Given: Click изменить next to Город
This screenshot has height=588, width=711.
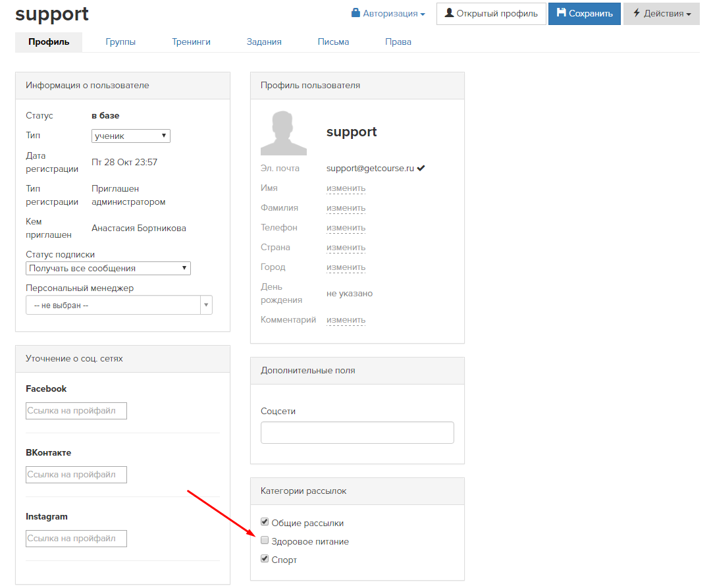Looking at the screenshot, I should (x=346, y=267).
